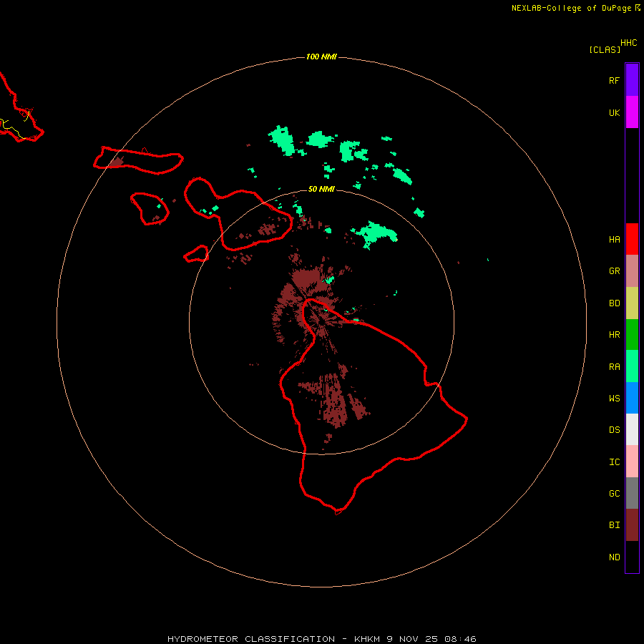Click the RA legend label
This screenshot has width=644, height=644.
point(614,367)
